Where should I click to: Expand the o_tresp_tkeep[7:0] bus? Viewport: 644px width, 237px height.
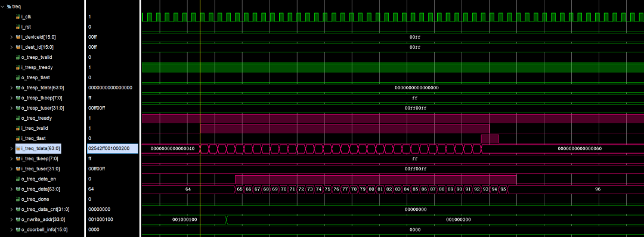coord(11,98)
